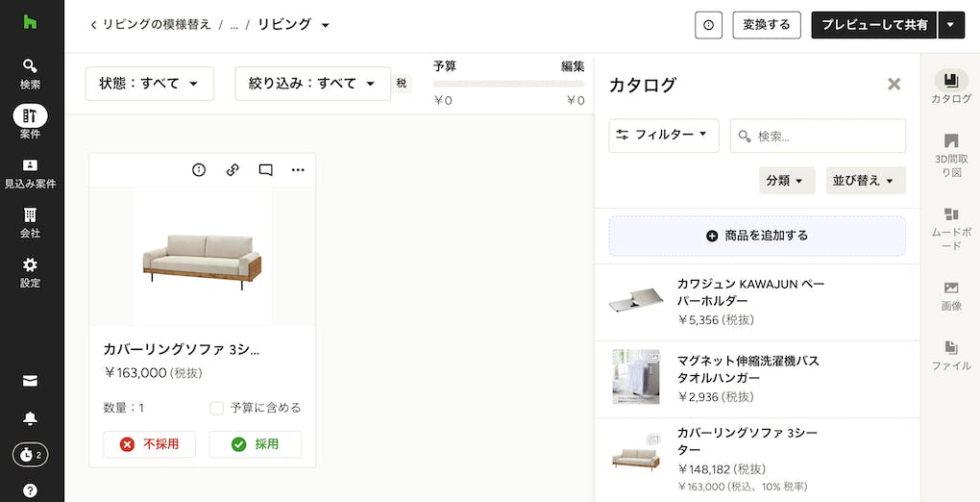Click the notification bell icon
Screen dimensions: 980x502
coord(30,418)
